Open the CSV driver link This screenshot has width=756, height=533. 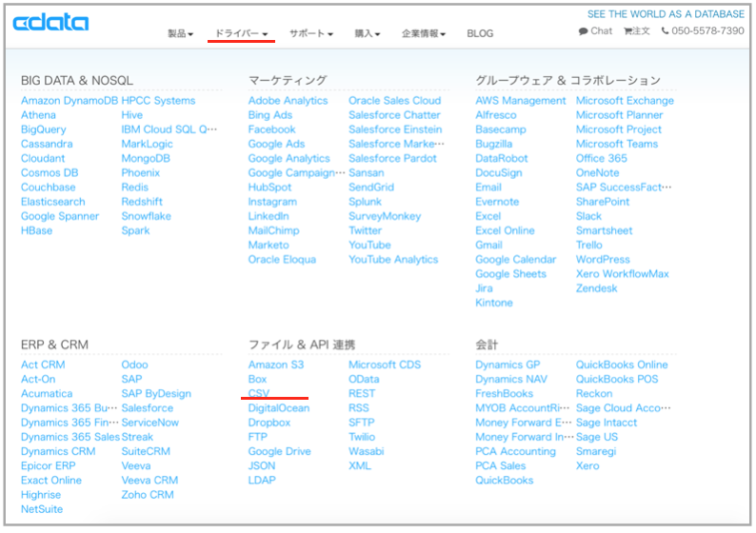pos(259,393)
